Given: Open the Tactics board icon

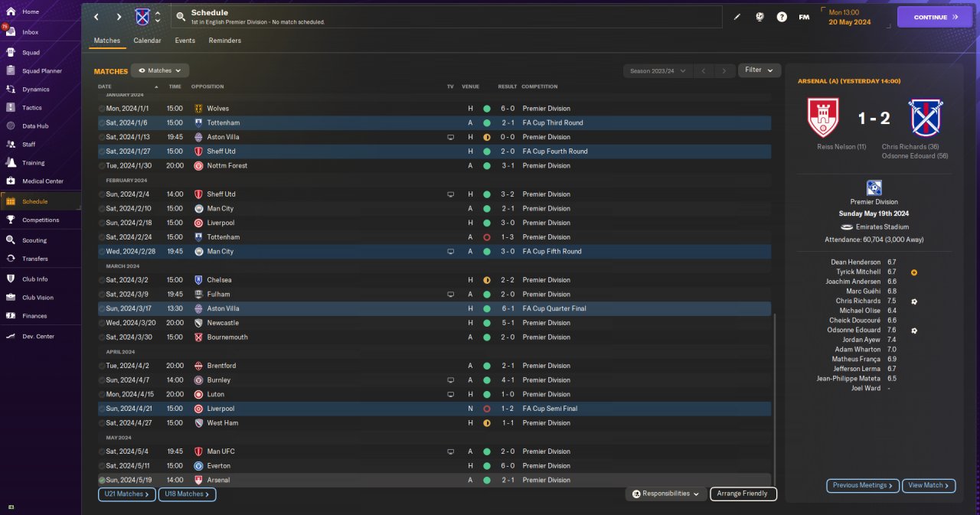Looking at the screenshot, I should pos(11,107).
